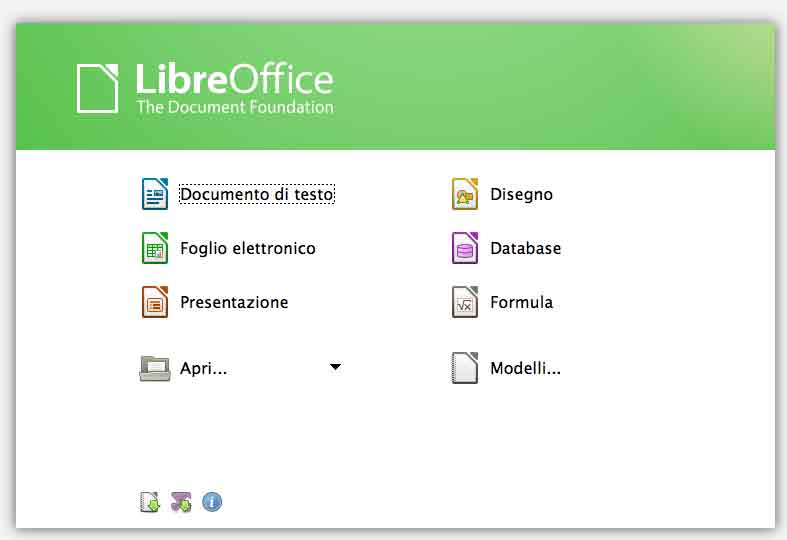Image resolution: width=787 pixels, height=540 pixels.
Task: Click the text document icon beside Documento di testo
Action: (x=154, y=194)
